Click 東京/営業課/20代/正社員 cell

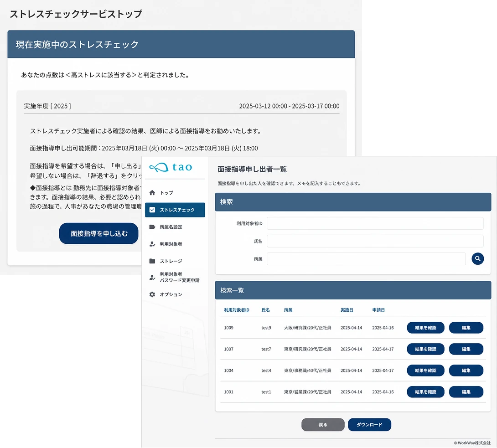(x=307, y=392)
